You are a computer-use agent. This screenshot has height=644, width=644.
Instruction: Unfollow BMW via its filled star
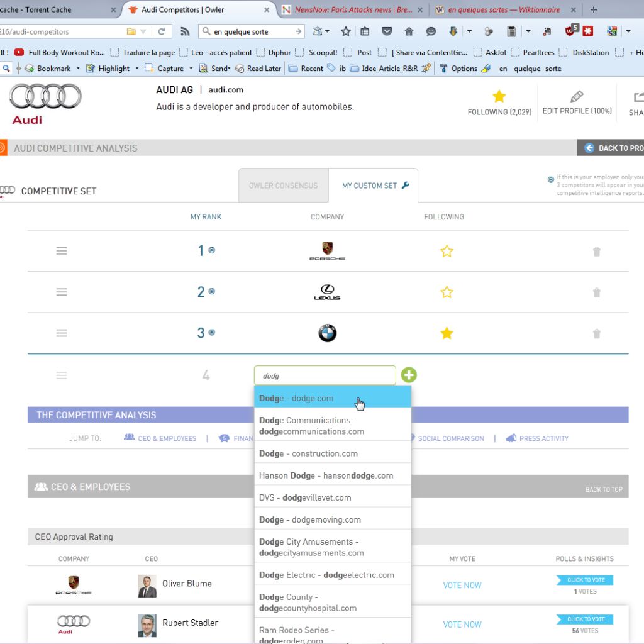(447, 333)
